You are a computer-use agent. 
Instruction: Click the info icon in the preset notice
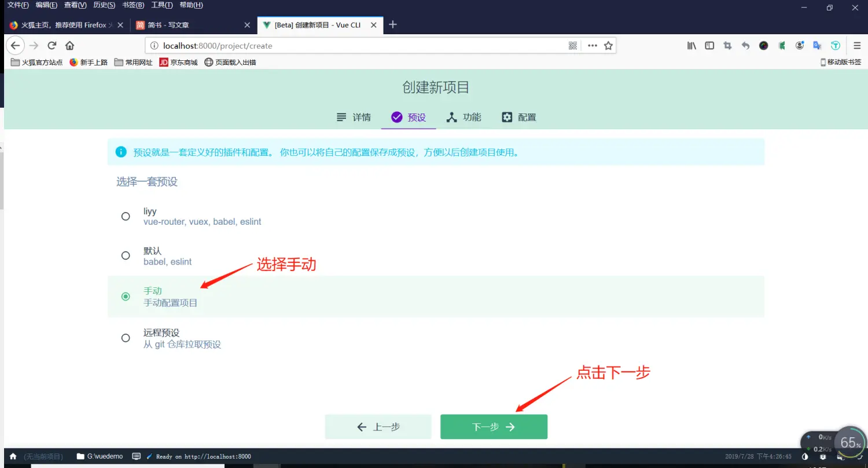[121, 152]
